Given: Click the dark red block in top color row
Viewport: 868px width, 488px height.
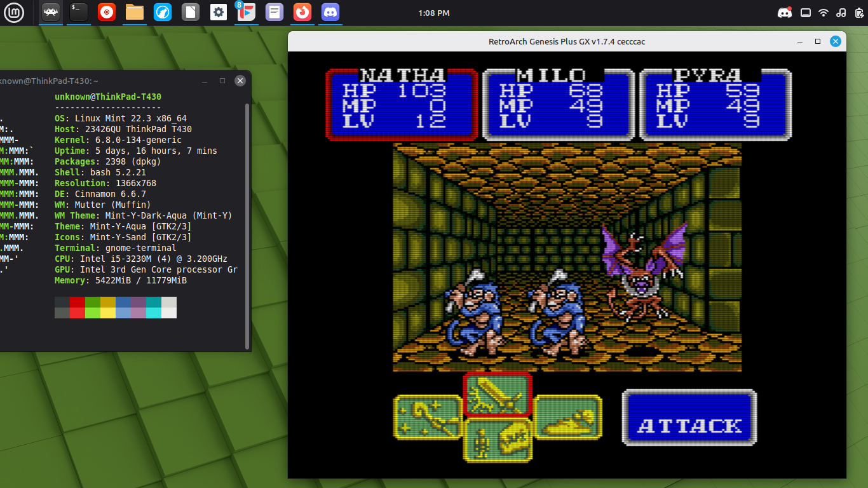Looking at the screenshot, I should [77, 302].
